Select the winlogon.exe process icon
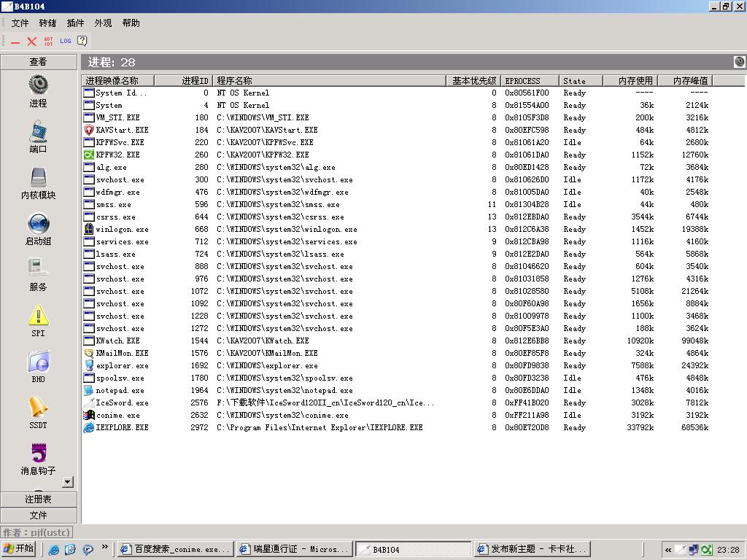This screenshot has height=560, width=747. (88, 229)
